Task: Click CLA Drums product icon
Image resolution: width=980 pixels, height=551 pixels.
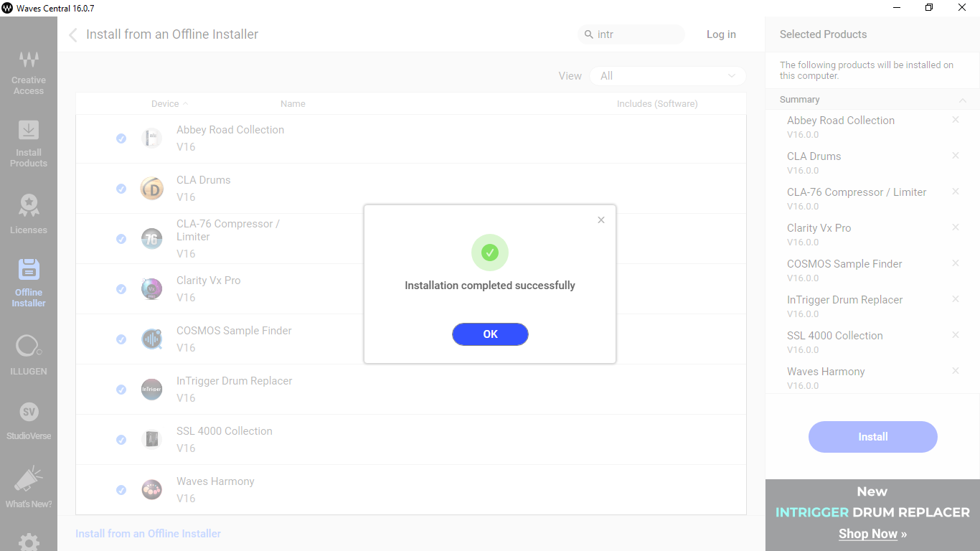Action: (151, 189)
